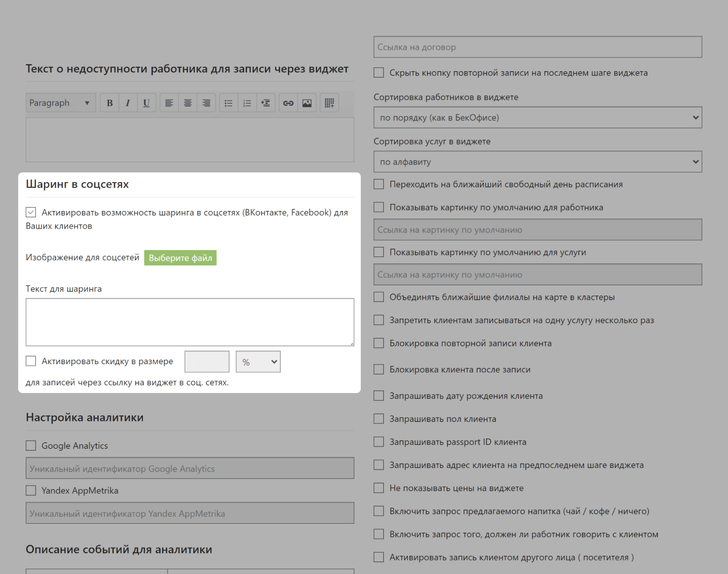Insert a numbered list
Screen dimensions: 728x574
247,103
